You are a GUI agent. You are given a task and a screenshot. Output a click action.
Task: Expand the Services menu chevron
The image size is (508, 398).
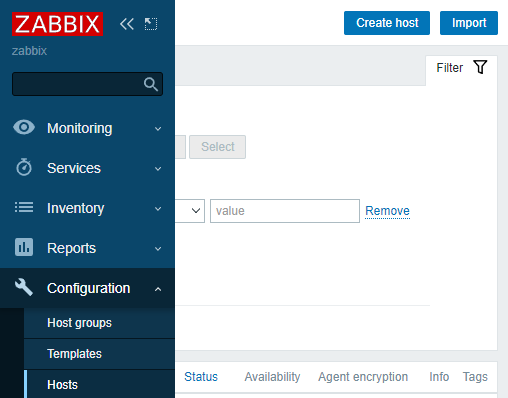pyautogui.click(x=158, y=169)
